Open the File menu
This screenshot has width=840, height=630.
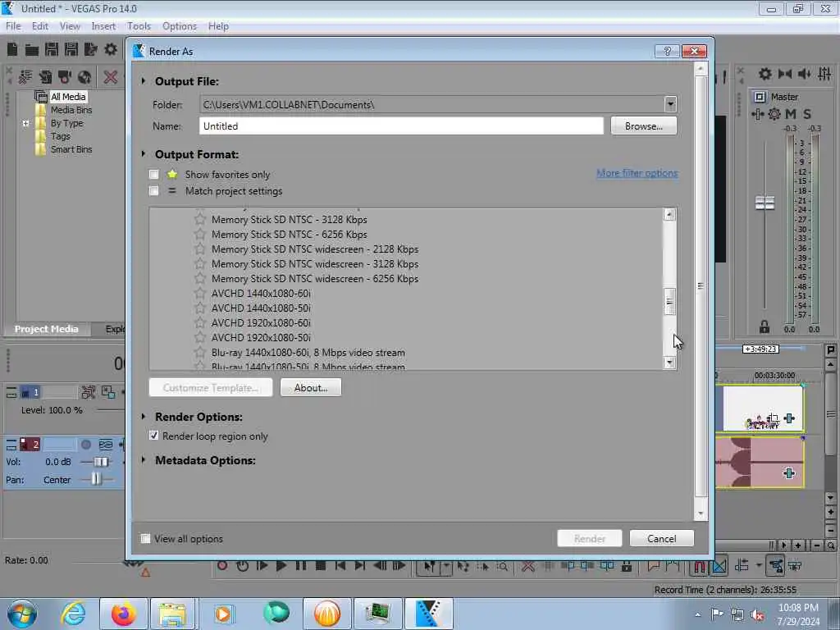(13, 26)
